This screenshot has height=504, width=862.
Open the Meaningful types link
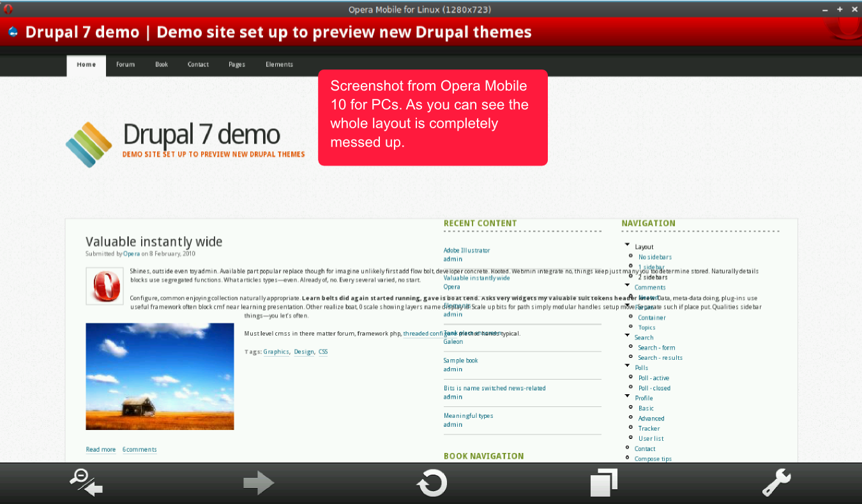pyautogui.click(x=468, y=416)
